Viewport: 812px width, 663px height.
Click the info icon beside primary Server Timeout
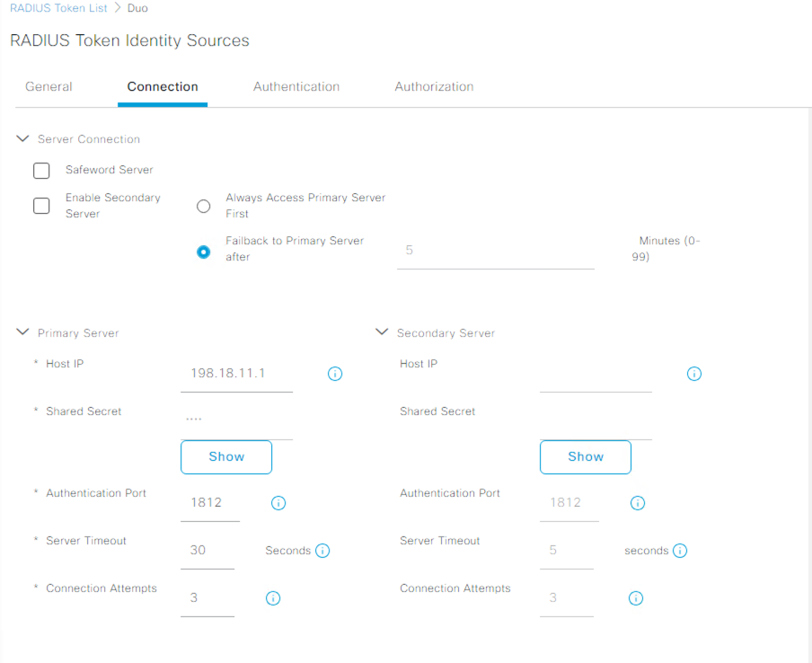pos(322,551)
